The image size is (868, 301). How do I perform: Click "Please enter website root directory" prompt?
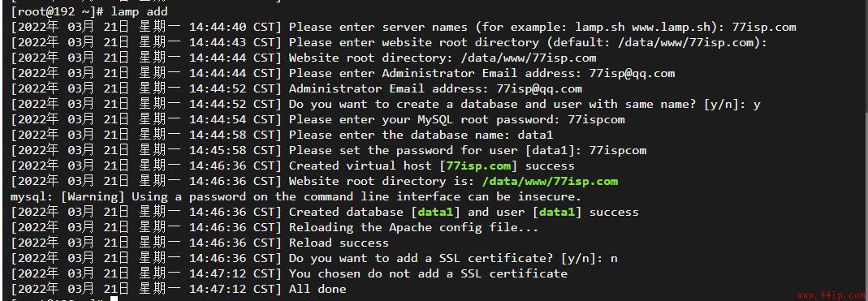[414, 43]
